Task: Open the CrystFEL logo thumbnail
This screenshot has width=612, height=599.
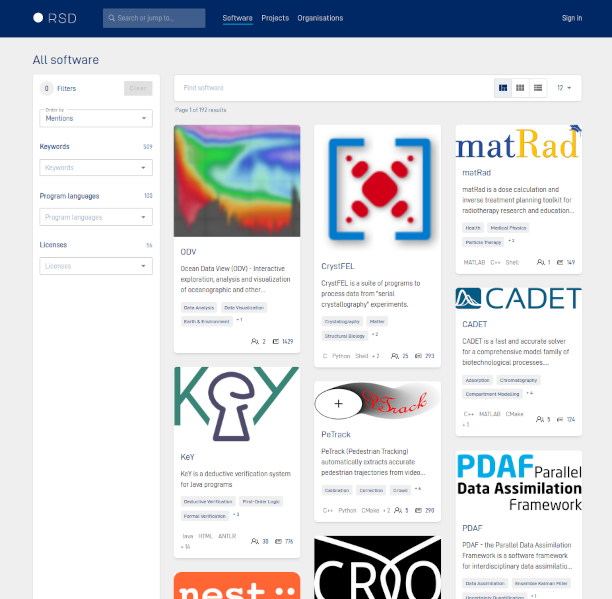Action: point(377,188)
